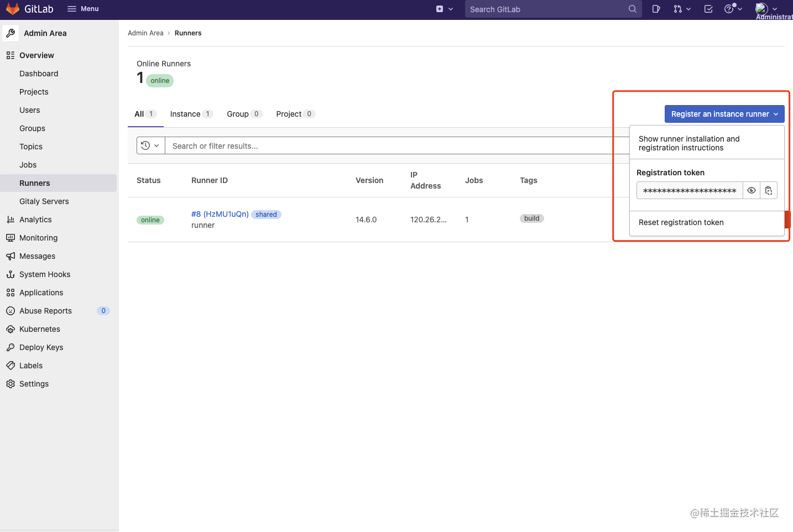Image resolution: width=793 pixels, height=532 pixels.
Task: Click the Runners breadcrumb
Action: [188, 33]
